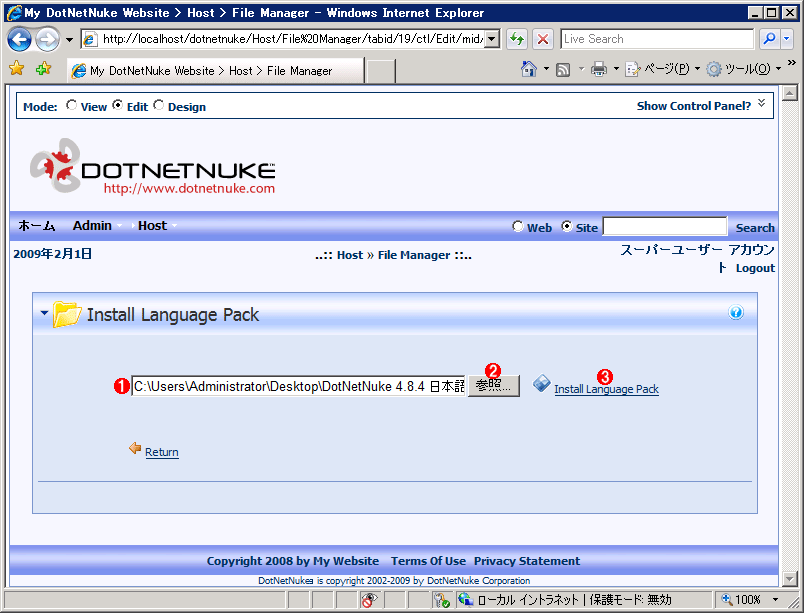Expand the feeds dropdown arrow
The image size is (804, 613).
click(581, 69)
